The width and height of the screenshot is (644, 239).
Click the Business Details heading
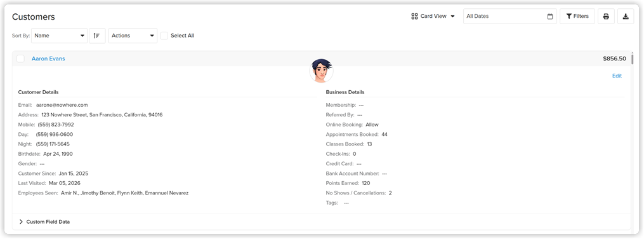(x=345, y=92)
